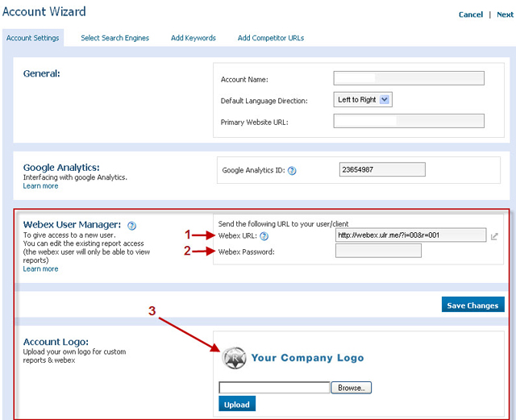
Task: Click Cancel link at top right
Action: click(x=471, y=15)
